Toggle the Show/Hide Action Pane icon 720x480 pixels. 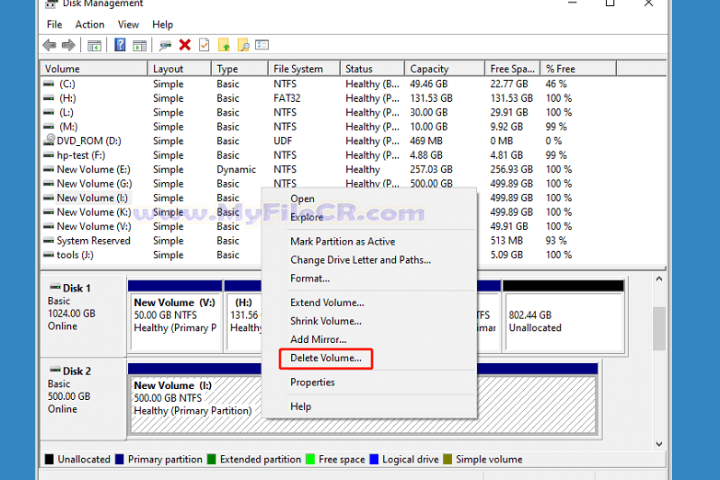140,45
